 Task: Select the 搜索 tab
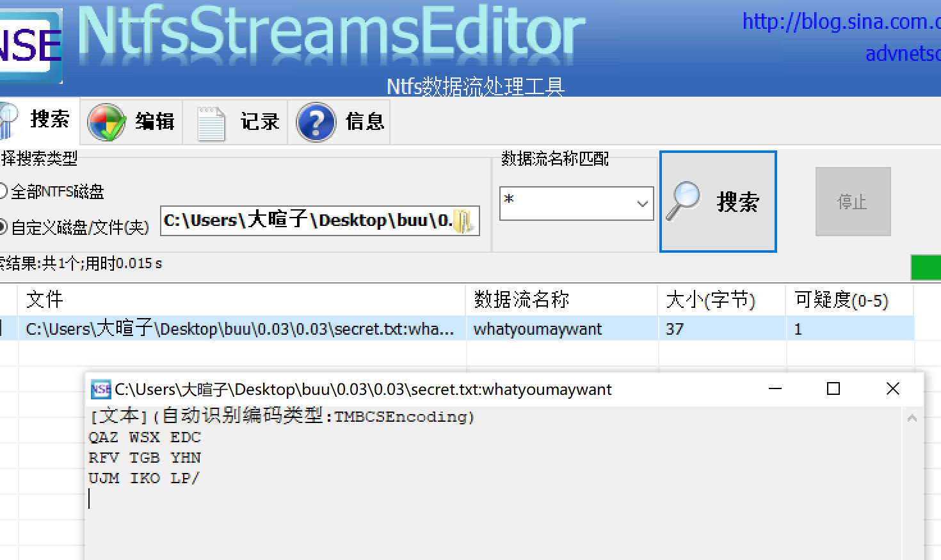(x=38, y=120)
